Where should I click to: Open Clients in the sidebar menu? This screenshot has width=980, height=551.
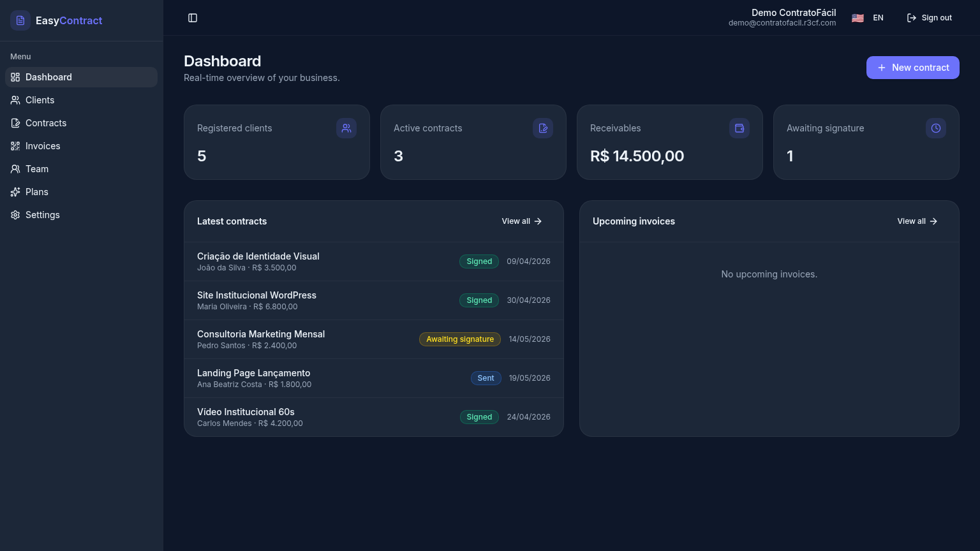coord(81,100)
